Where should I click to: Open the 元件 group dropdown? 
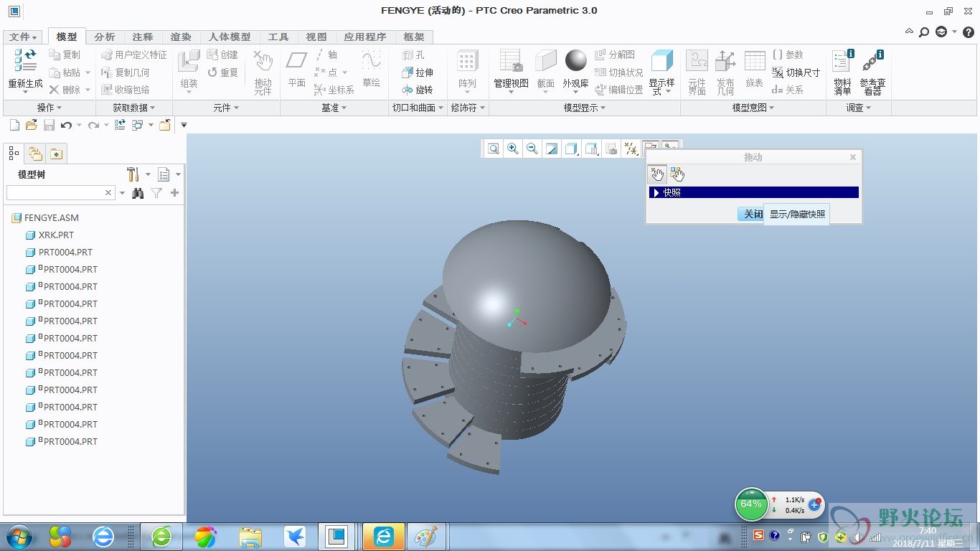coord(226,108)
